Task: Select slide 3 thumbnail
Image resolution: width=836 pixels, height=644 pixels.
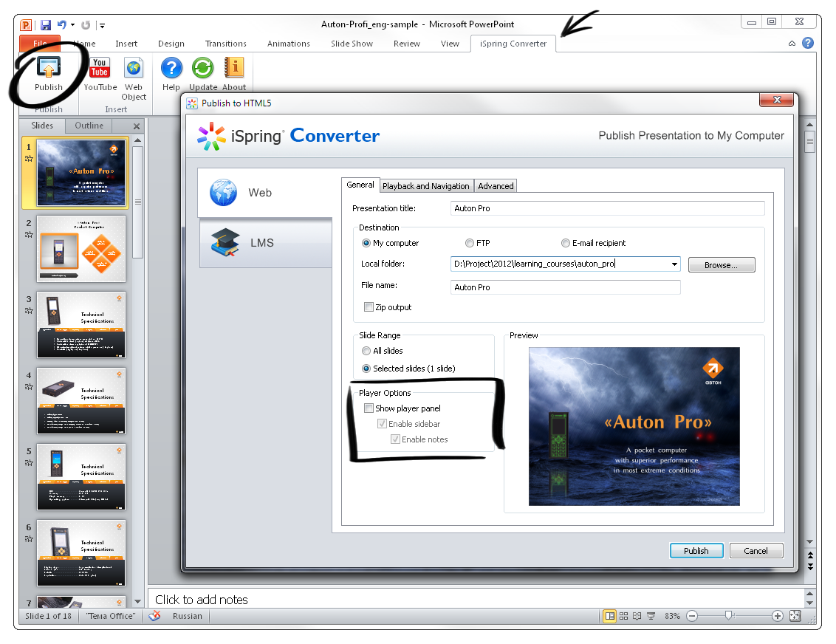Action: [x=81, y=325]
